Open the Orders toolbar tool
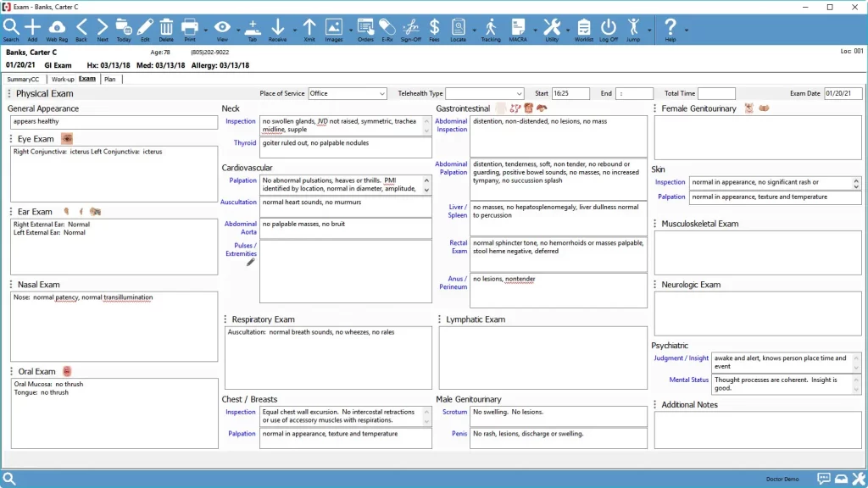Screen dimensions: 868x488 click(x=364, y=28)
